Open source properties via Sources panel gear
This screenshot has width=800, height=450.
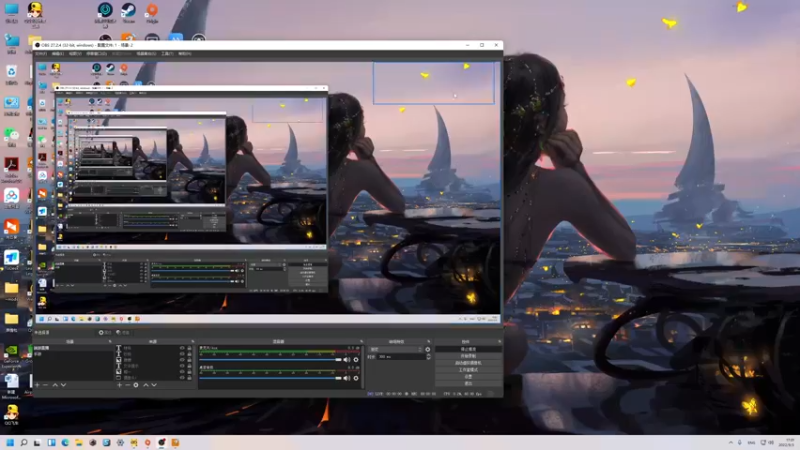click(136, 385)
